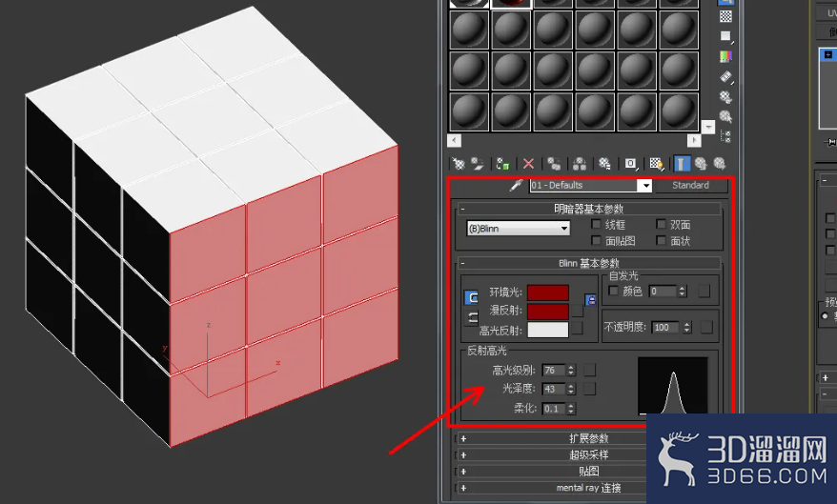Open the 01 - Defaults material name dropdown
This screenshot has width=837, height=504.
[646, 186]
